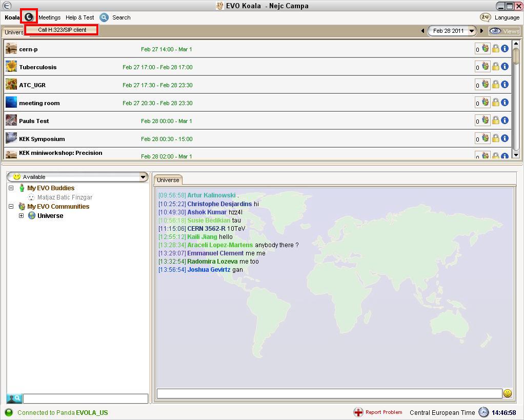Viewport: 524px width, 420px height.
Task: Click the Search menu label
Action: coord(122,17)
